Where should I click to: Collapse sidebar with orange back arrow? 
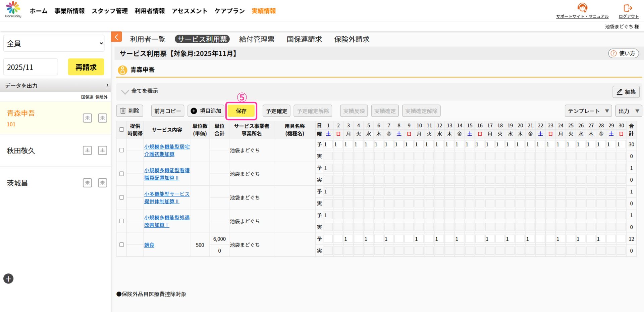pos(116,37)
